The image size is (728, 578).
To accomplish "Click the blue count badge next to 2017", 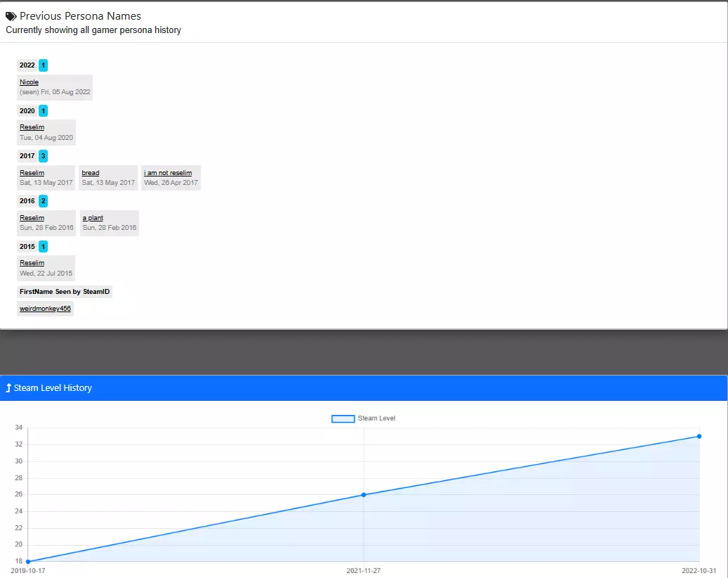I will pos(43,156).
